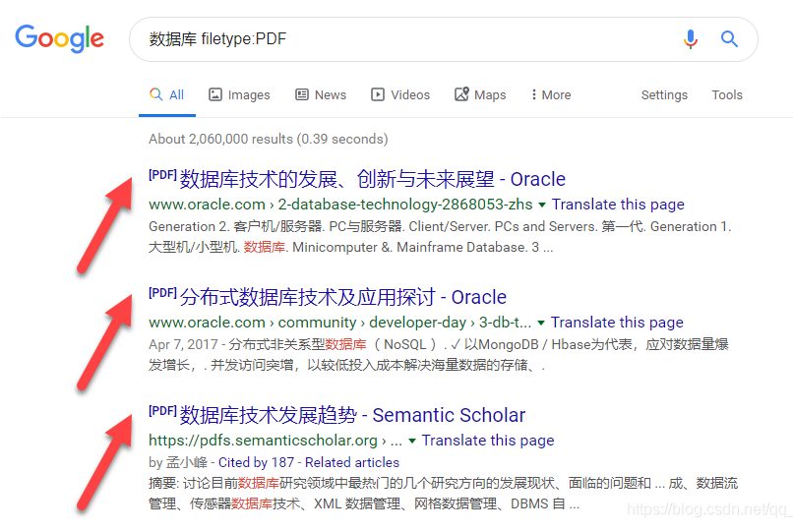Switch to the Images tab
Screen dimensions: 793x532
(239, 94)
